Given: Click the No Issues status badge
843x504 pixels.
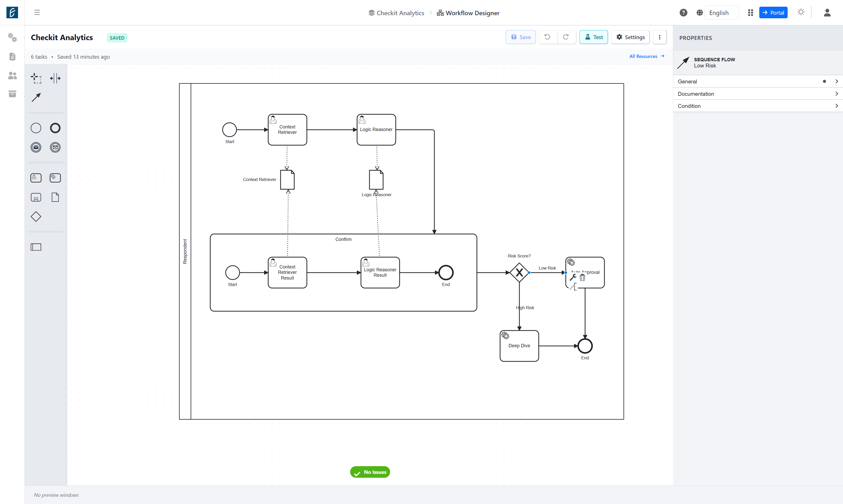Looking at the screenshot, I should [370, 472].
